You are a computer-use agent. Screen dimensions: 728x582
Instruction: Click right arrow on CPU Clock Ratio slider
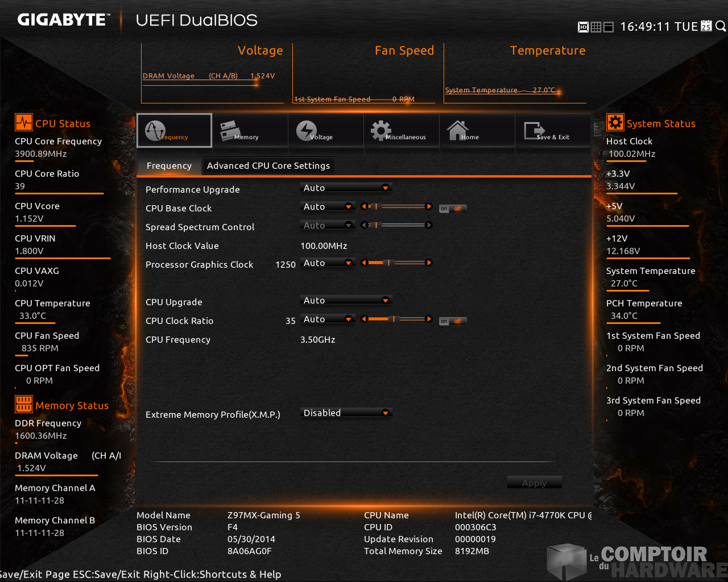click(x=429, y=319)
